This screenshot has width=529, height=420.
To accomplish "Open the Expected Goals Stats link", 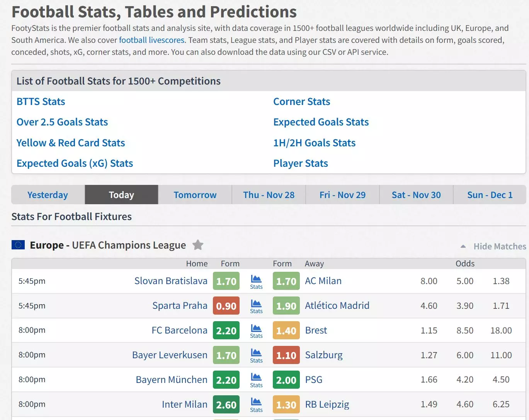I will tap(321, 122).
